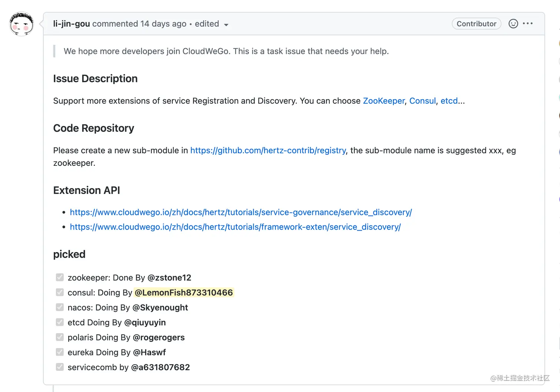The image size is (560, 392).
Task: Toggle the eureka task checkbox
Action: [60, 352]
